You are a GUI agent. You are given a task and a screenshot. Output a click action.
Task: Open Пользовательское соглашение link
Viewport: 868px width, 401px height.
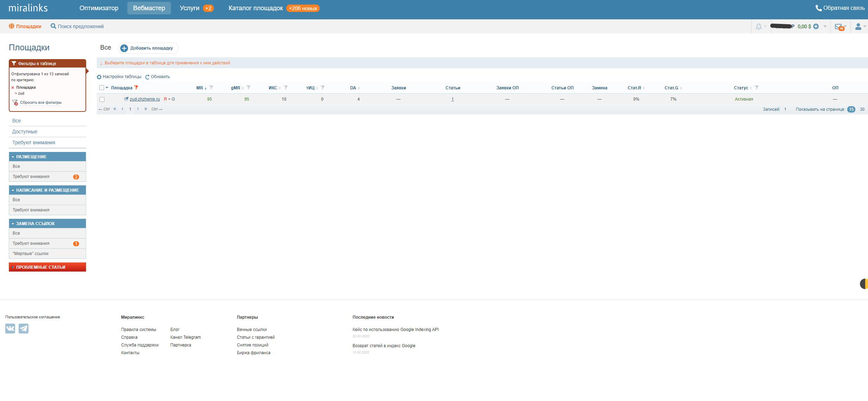click(x=33, y=317)
